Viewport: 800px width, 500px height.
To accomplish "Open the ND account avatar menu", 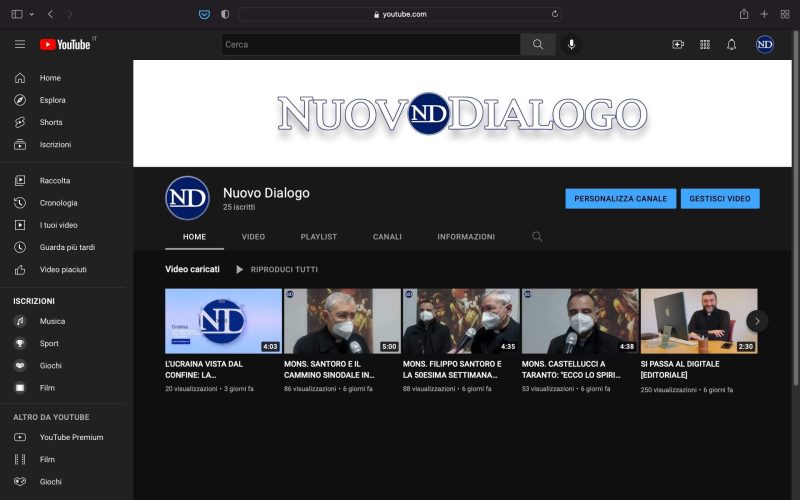I will pyautogui.click(x=764, y=44).
